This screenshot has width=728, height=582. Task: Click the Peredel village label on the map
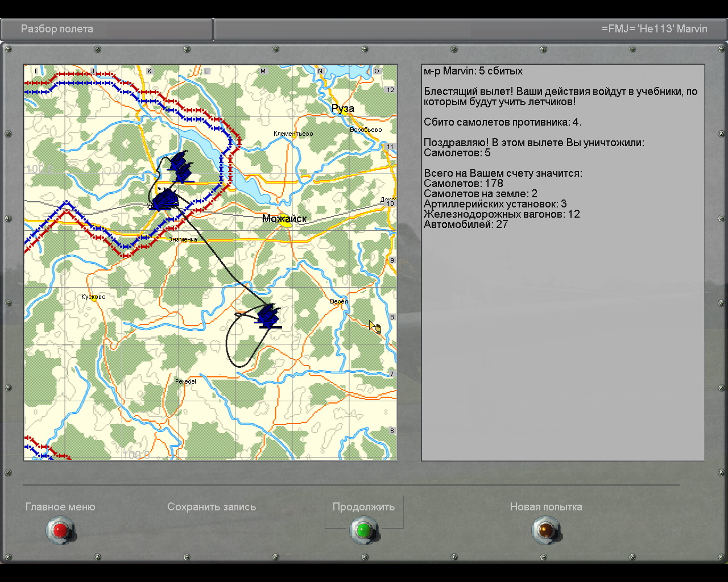pos(185,381)
